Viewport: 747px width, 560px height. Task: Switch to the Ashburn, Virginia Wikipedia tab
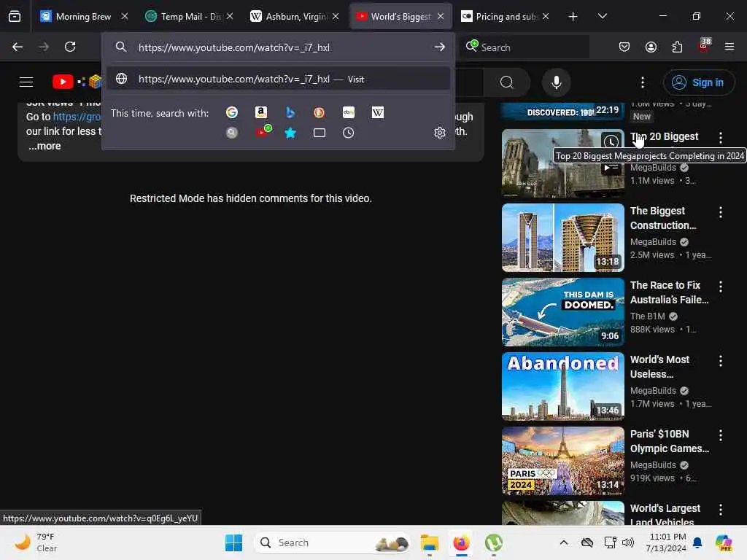295,17
